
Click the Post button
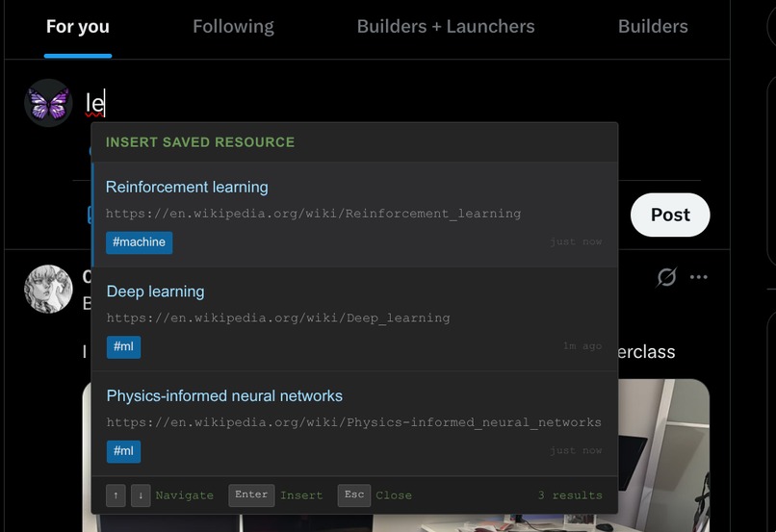(670, 215)
